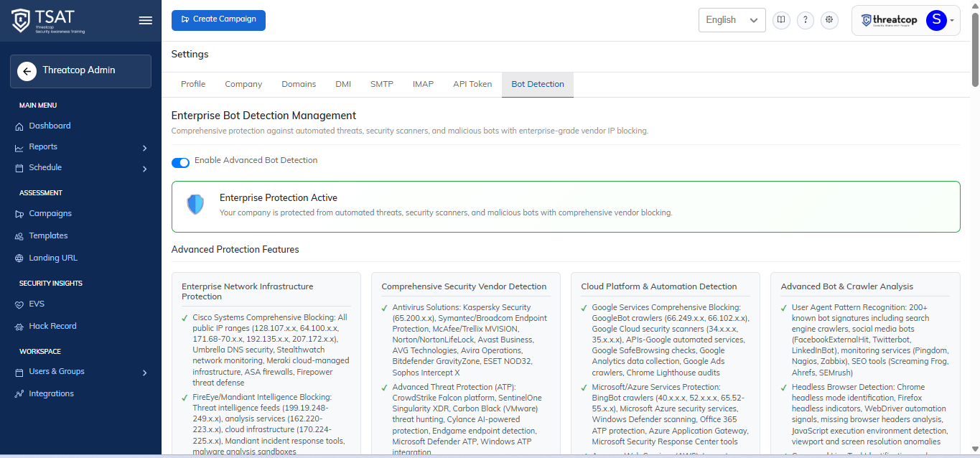Viewport: 980px width, 458px height.
Task: Disable the Advanced Bot Detection toggle
Action: point(180,162)
